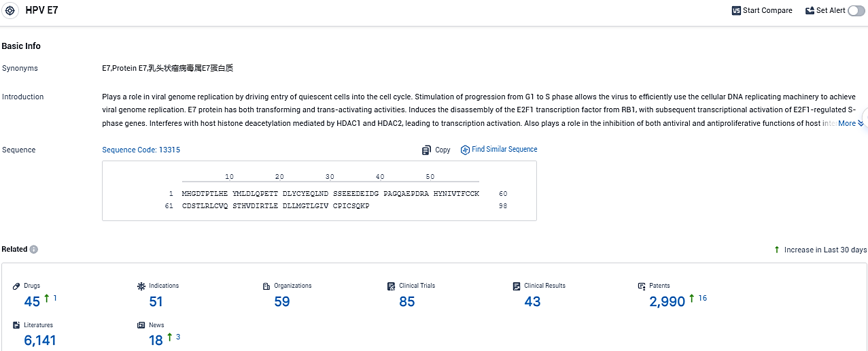Enable the Set Alert toggle switch
The height and width of the screenshot is (351, 868).
coord(856,11)
